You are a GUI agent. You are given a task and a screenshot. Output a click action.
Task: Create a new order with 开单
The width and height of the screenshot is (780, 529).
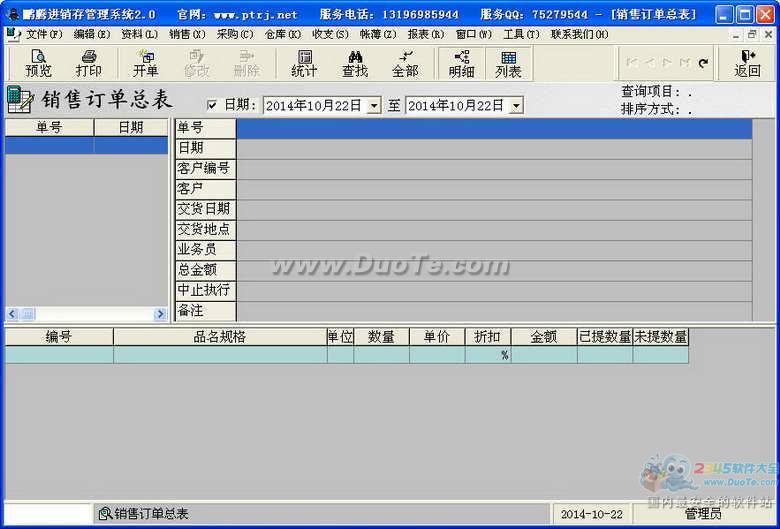pyautogui.click(x=145, y=63)
